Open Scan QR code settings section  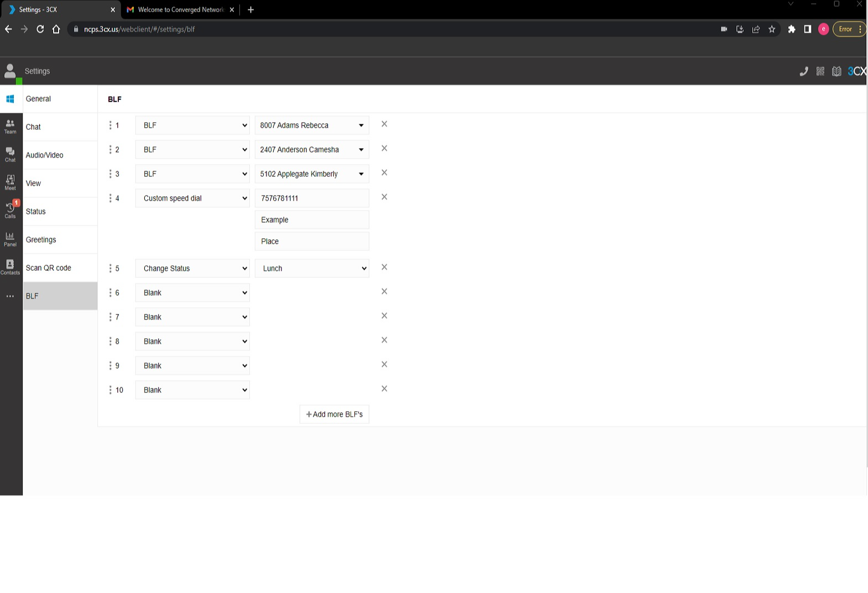pyautogui.click(x=60, y=268)
